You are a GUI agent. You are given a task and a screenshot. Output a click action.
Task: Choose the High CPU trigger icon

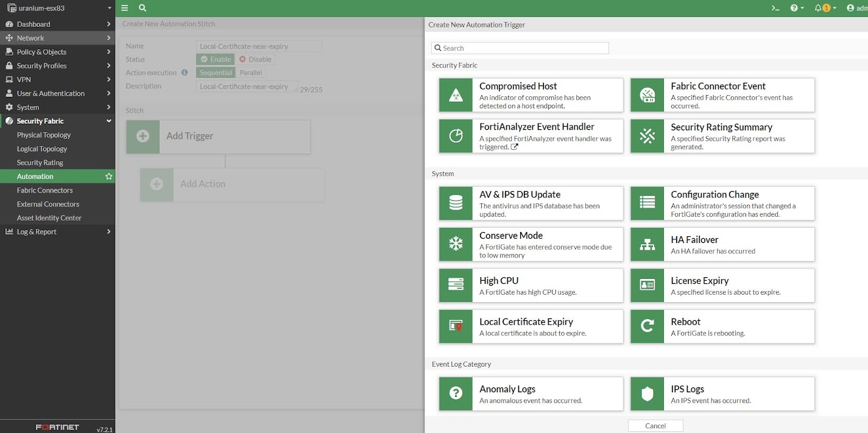click(x=456, y=286)
